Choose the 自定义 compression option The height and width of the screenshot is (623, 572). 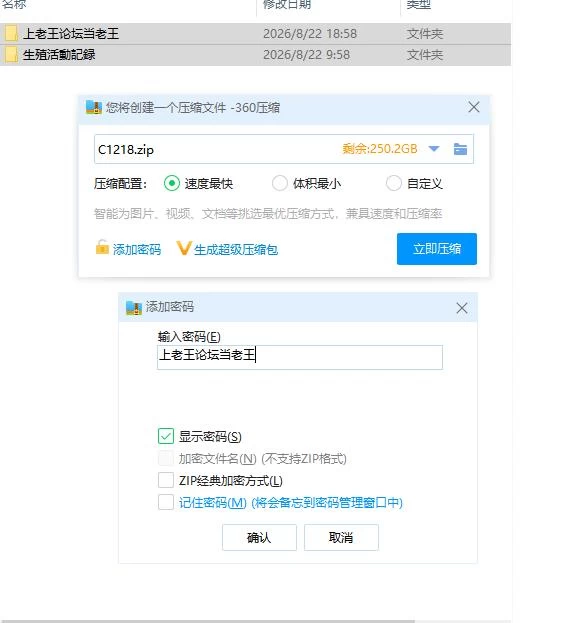pos(394,183)
